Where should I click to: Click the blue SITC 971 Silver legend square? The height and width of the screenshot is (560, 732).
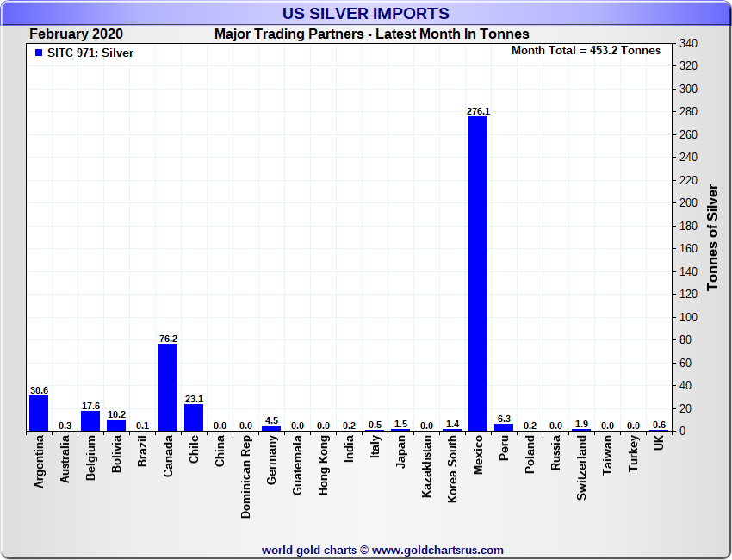[38, 53]
